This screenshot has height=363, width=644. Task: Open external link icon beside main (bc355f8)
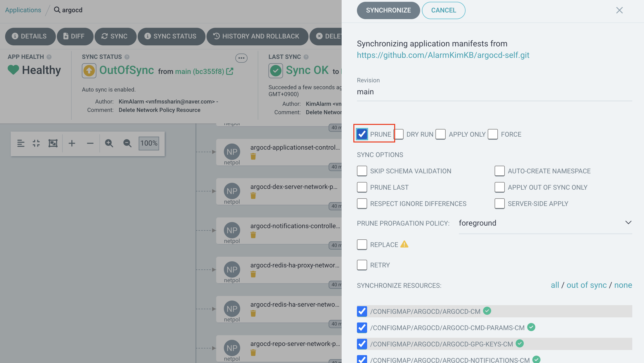coord(230,71)
